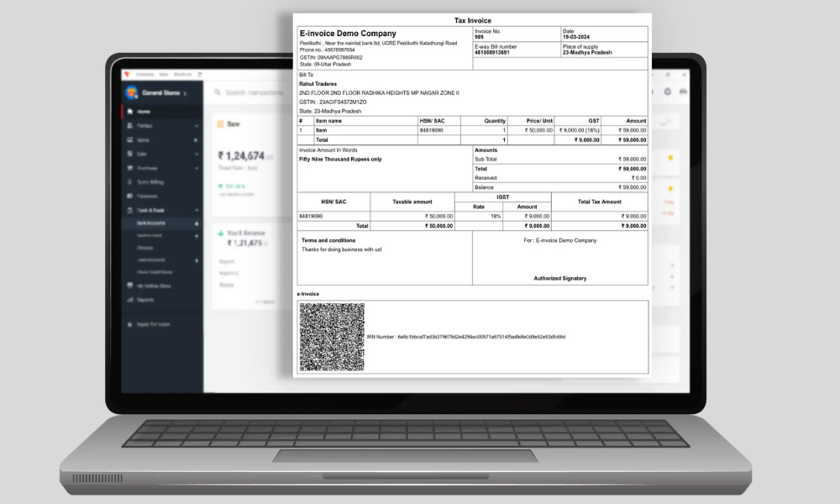Click the printer icon in the top right
The height and width of the screenshot is (504, 840).
point(683,92)
